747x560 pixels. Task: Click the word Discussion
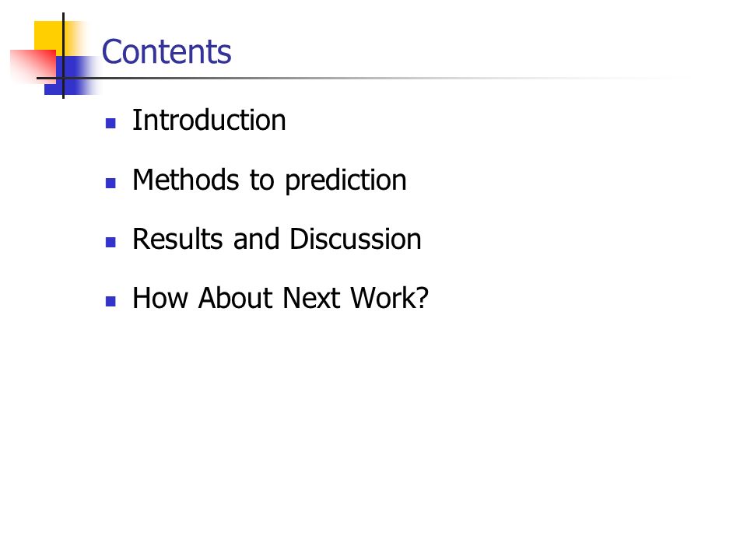[356, 239]
